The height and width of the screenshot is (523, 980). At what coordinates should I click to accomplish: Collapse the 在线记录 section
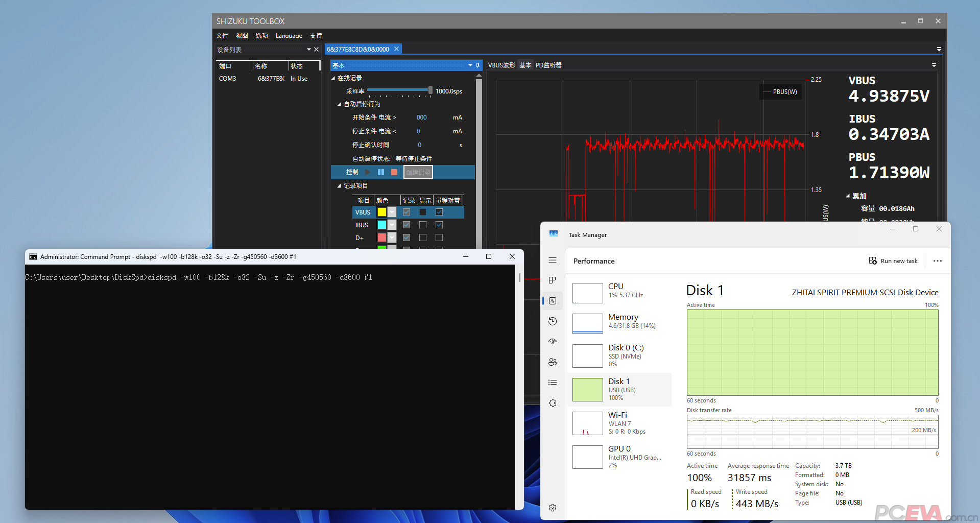click(x=333, y=78)
